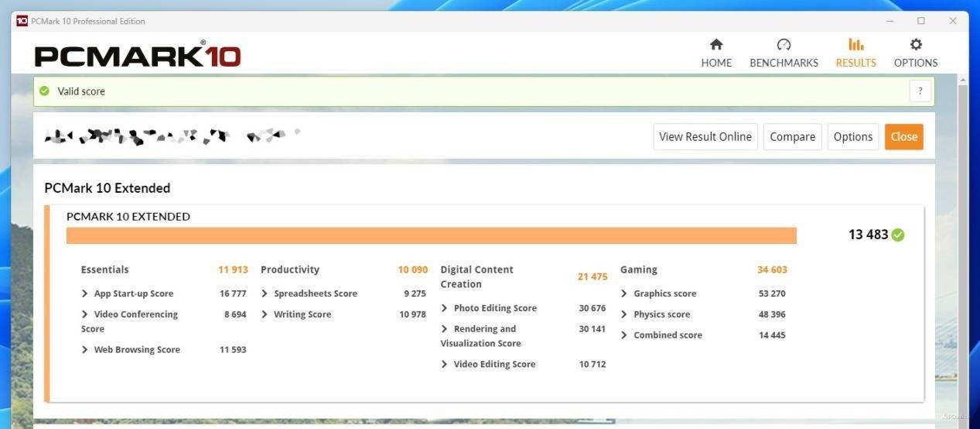The image size is (980, 429).
Task: Open the Benchmarks gauge icon
Action: point(784,45)
